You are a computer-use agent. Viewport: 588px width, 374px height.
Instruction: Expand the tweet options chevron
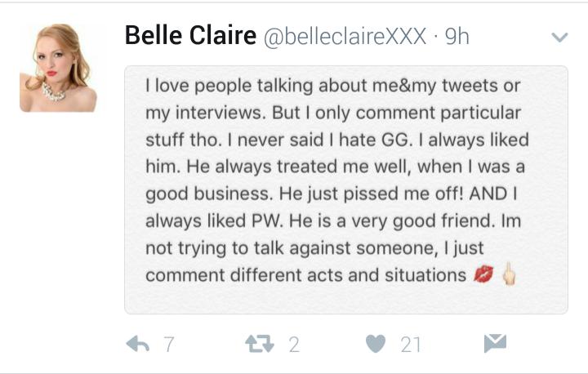(559, 38)
